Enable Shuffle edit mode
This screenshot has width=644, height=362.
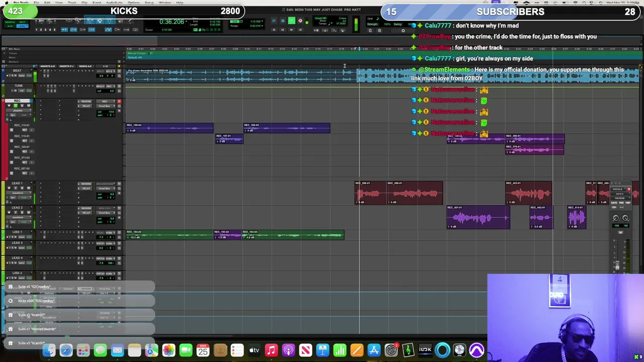click(10, 22)
